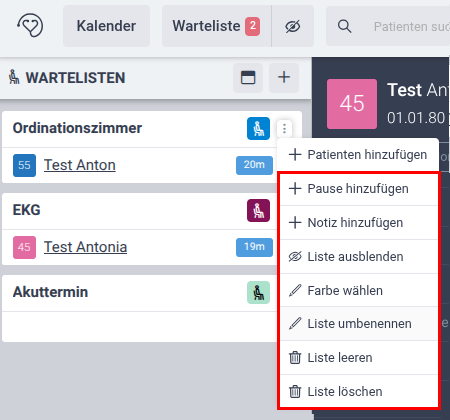Open patient link Test Anton
450x420 pixels.
[x=80, y=165]
